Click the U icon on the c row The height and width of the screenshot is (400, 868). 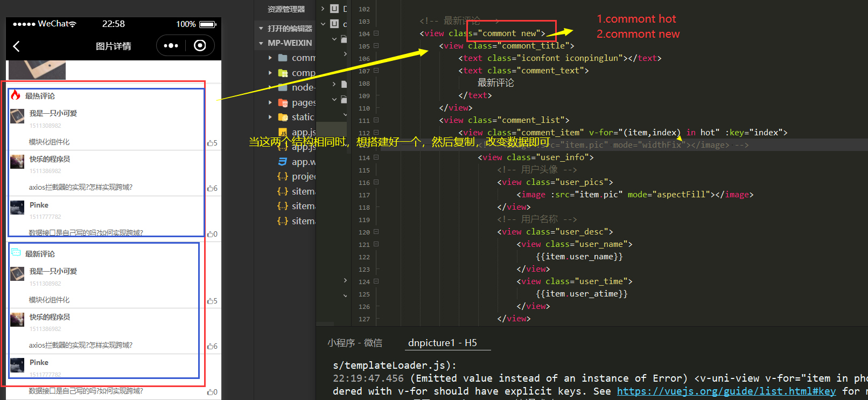pos(334,24)
